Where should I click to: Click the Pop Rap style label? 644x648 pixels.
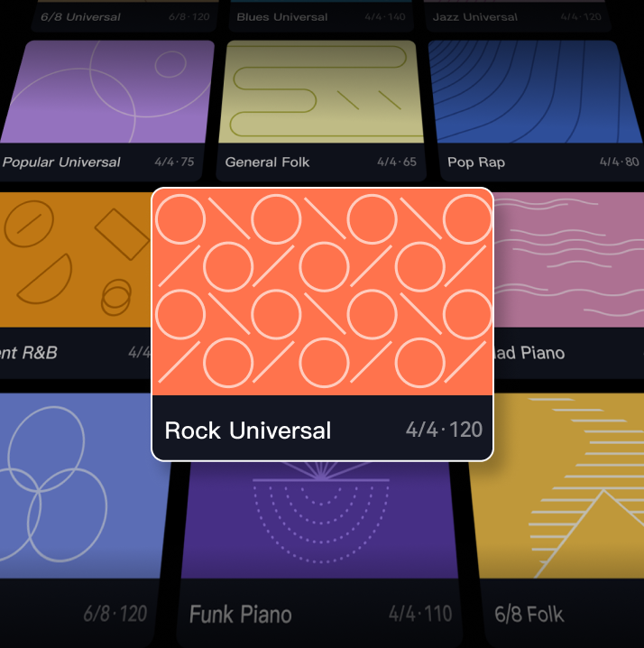pyautogui.click(x=476, y=162)
